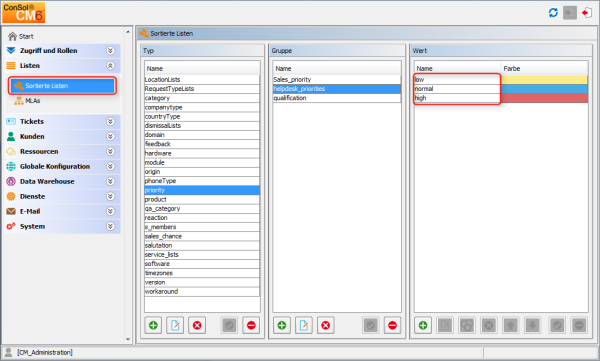Viewport: 600px width, 361px height.
Task: Click the user icon in status bar
Action: (8, 352)
